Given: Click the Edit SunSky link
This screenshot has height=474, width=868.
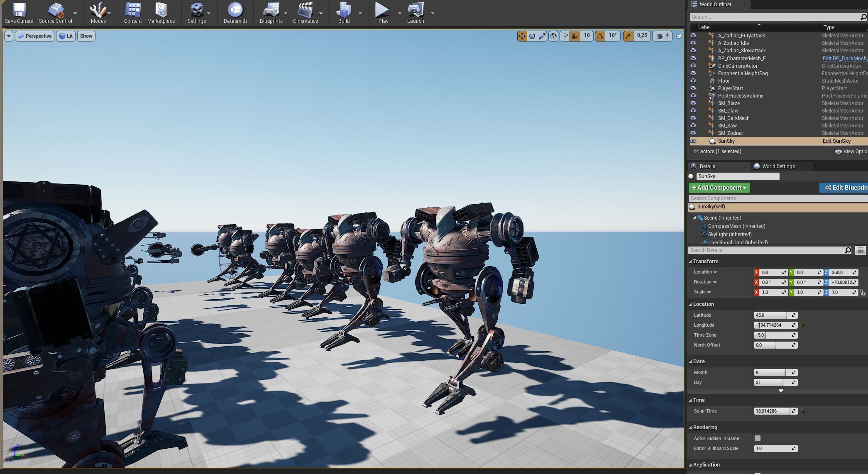Looking at the screenshot, I should coord(836,141).
